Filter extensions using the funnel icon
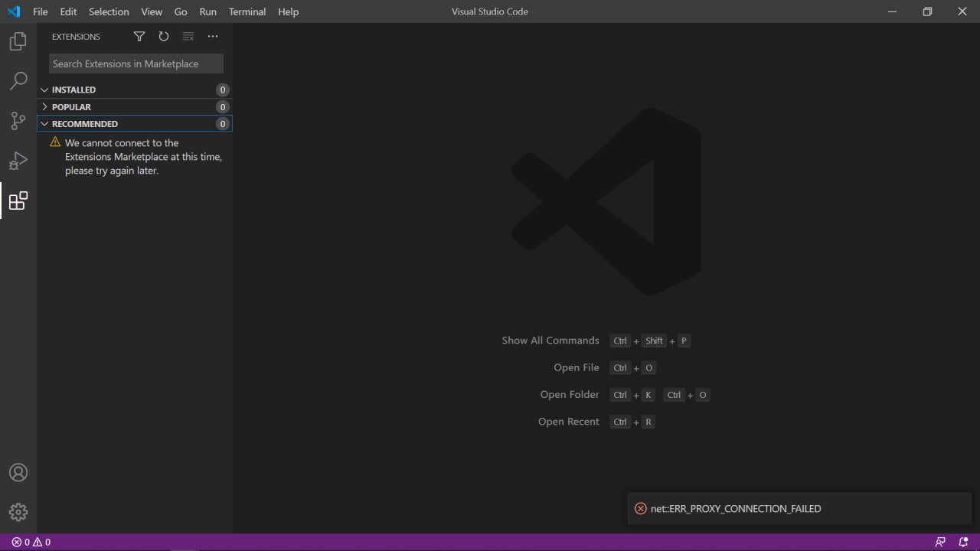This screenshot has width=980, height=551. [x=139, y=36]
